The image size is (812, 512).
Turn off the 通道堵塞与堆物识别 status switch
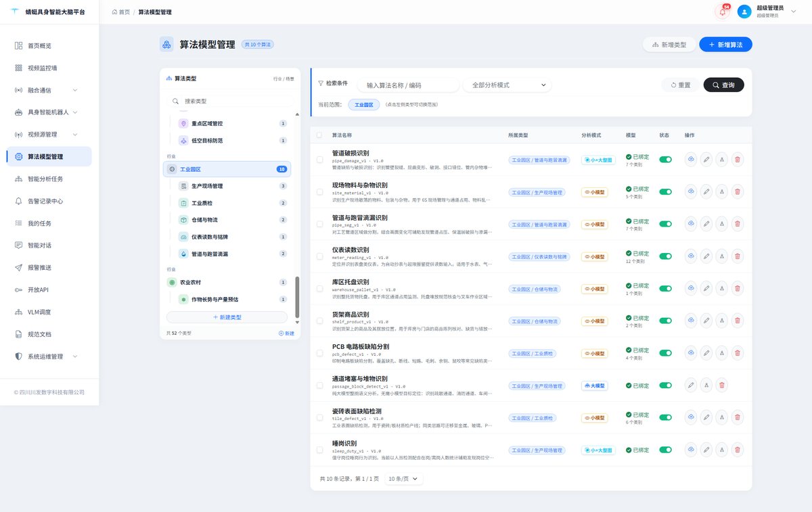[x=665, y=385]
